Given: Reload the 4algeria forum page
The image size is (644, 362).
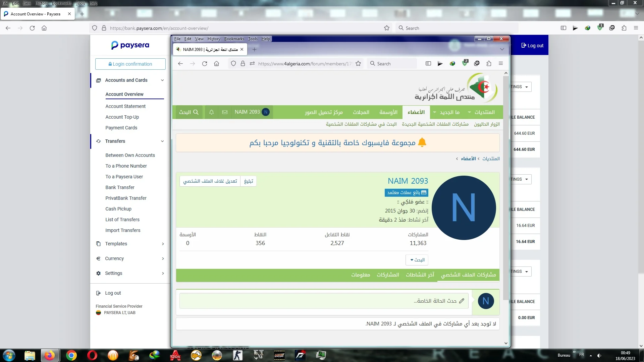Looking at the screenshot, I should click(x=205, y=64).
